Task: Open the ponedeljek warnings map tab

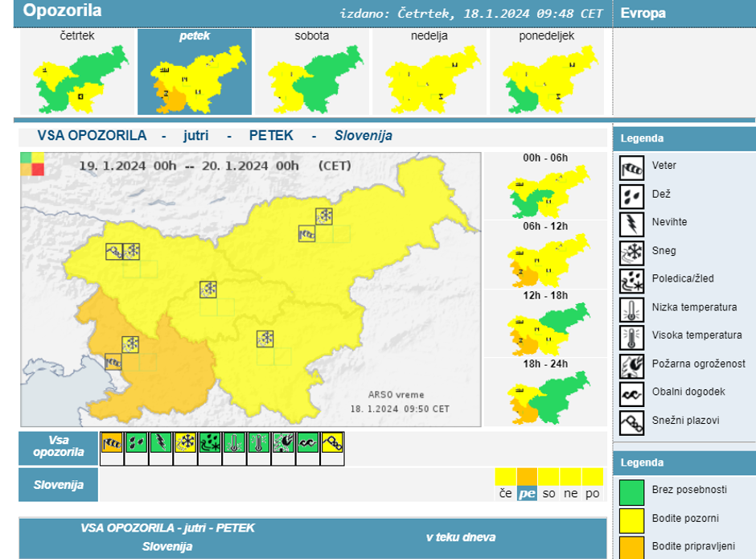Action: [546, 73]
